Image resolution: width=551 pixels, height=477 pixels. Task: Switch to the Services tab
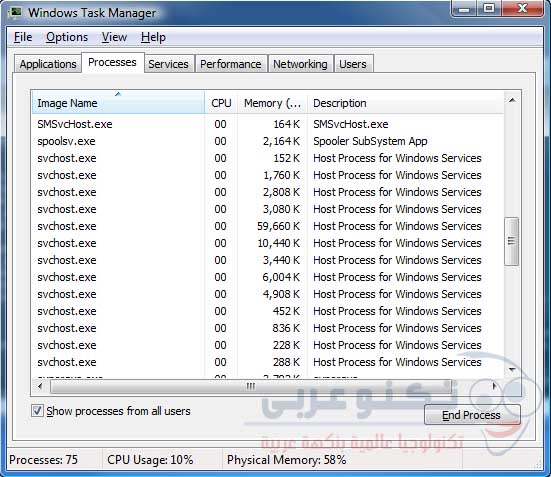point(168,64)
